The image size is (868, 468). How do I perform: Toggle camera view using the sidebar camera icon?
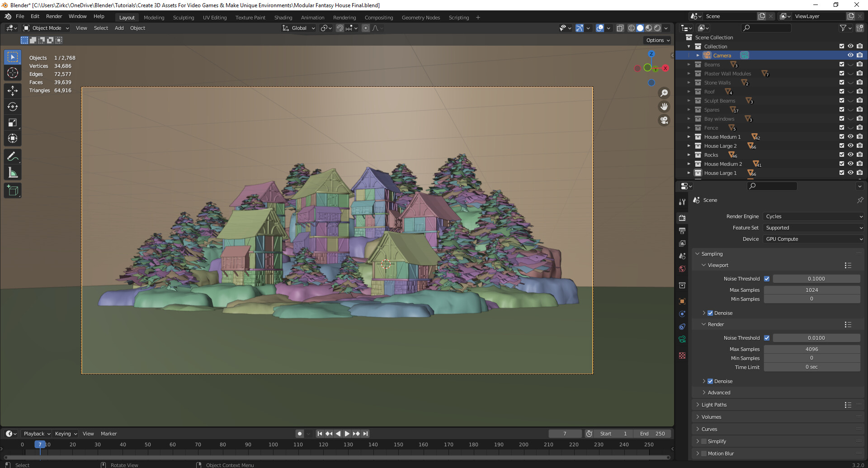click(664, 120)
